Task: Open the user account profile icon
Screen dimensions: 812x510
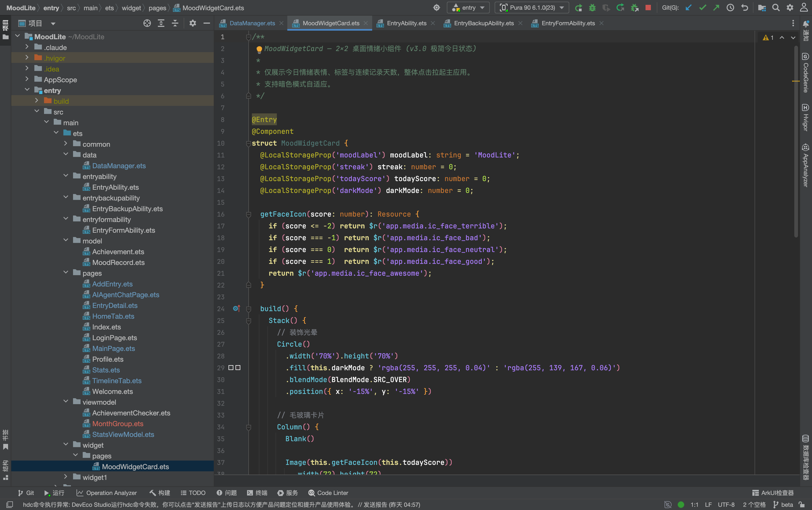Action: pos(804,8)
